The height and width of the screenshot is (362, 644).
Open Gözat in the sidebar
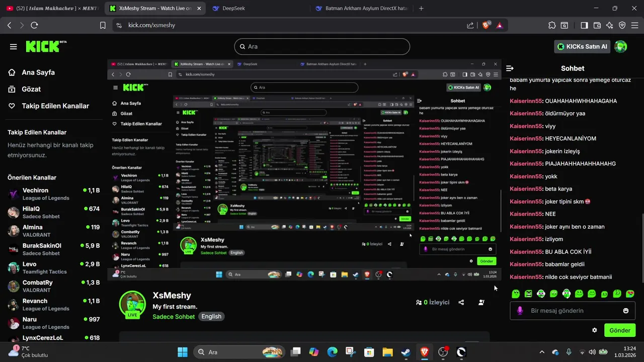click(x=24, y=89)
